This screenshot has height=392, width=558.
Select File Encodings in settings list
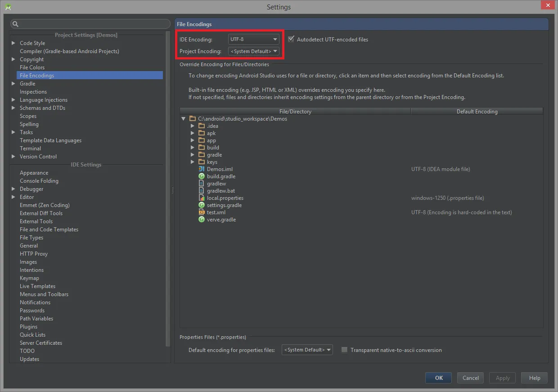coord(90,76)
